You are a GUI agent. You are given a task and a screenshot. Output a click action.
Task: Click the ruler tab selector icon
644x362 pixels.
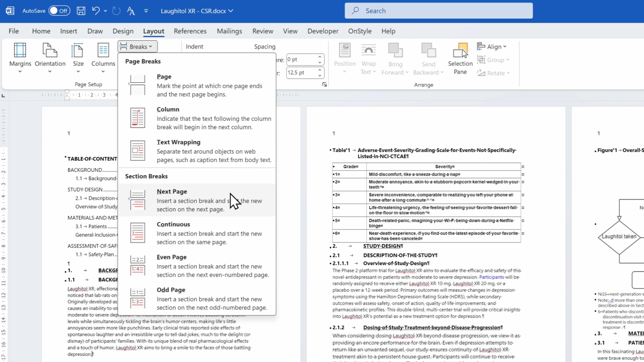coord(3,95)
